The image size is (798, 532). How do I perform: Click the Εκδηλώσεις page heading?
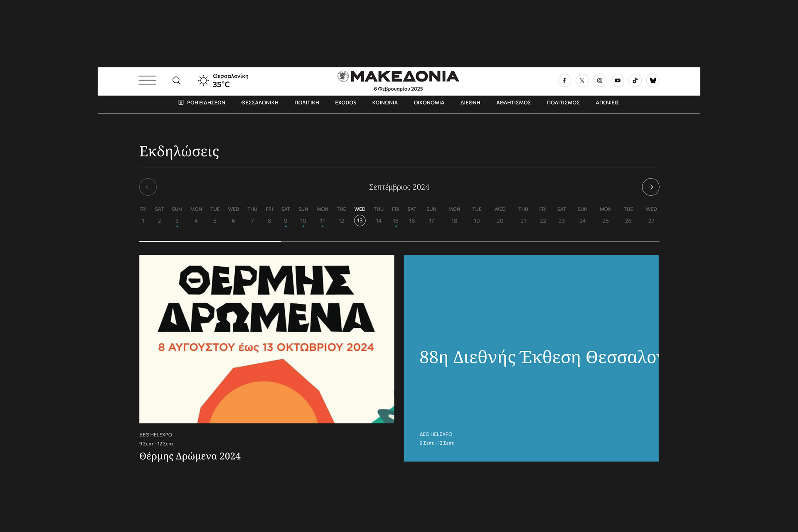tap(179, 151)
